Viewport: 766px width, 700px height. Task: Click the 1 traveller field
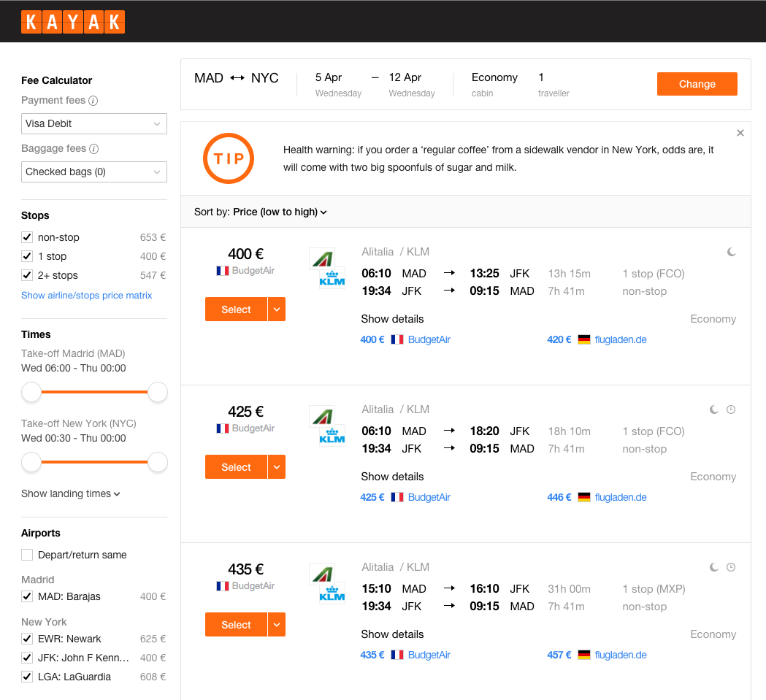[554, 85]
